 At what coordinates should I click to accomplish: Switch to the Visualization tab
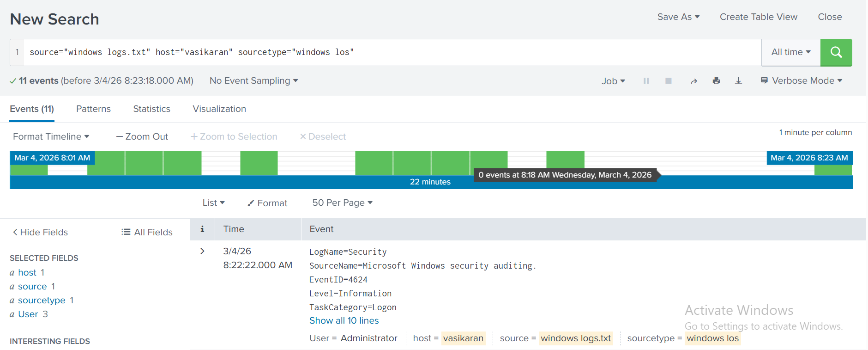click(x=219, y=109)
